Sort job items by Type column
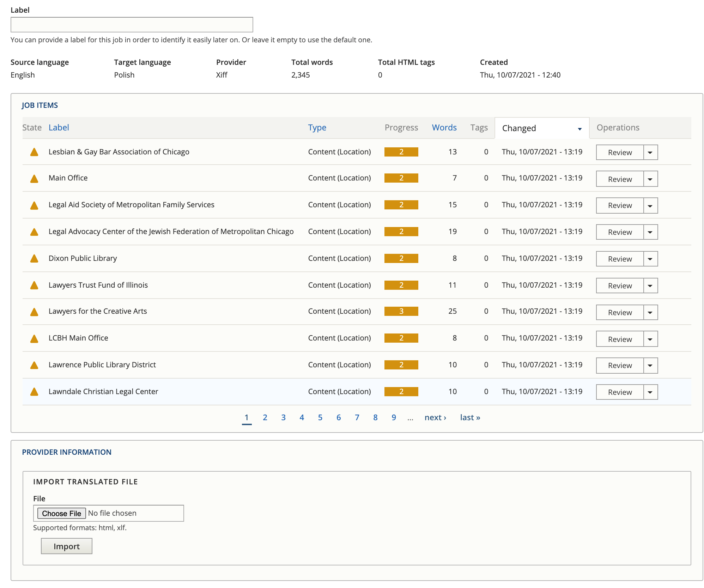704x588 pixels. pyautogui.click(x=317, y=128)
